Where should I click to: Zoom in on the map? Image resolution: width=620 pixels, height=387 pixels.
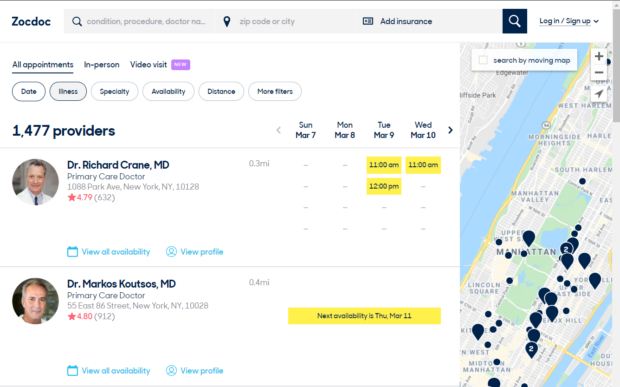point(599,56)
